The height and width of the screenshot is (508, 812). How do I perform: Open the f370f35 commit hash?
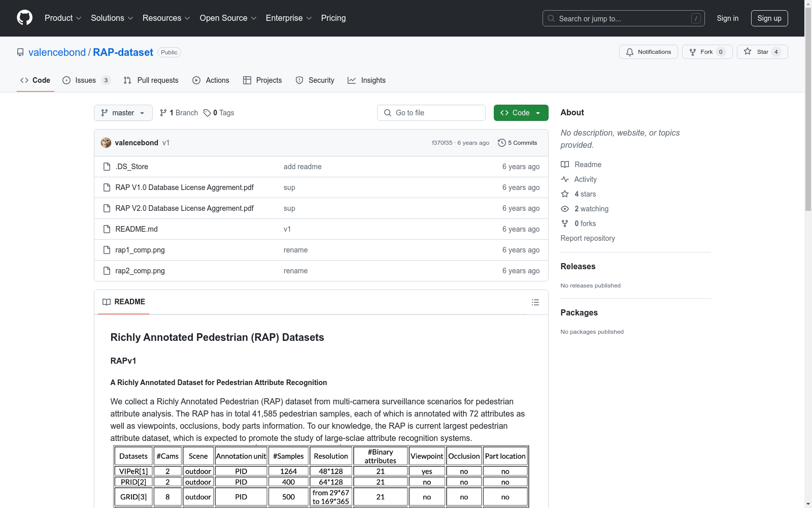tap(442, 143)
